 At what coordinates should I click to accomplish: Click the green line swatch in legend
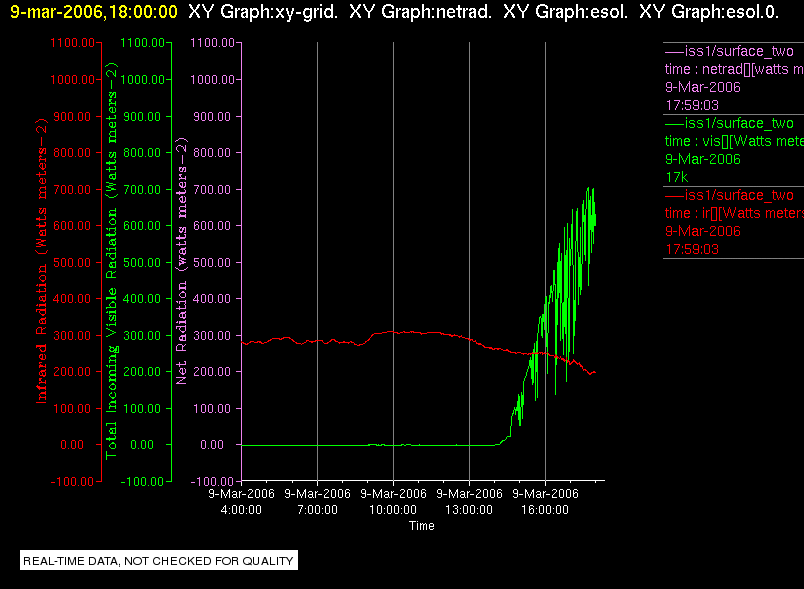point(674,124)
